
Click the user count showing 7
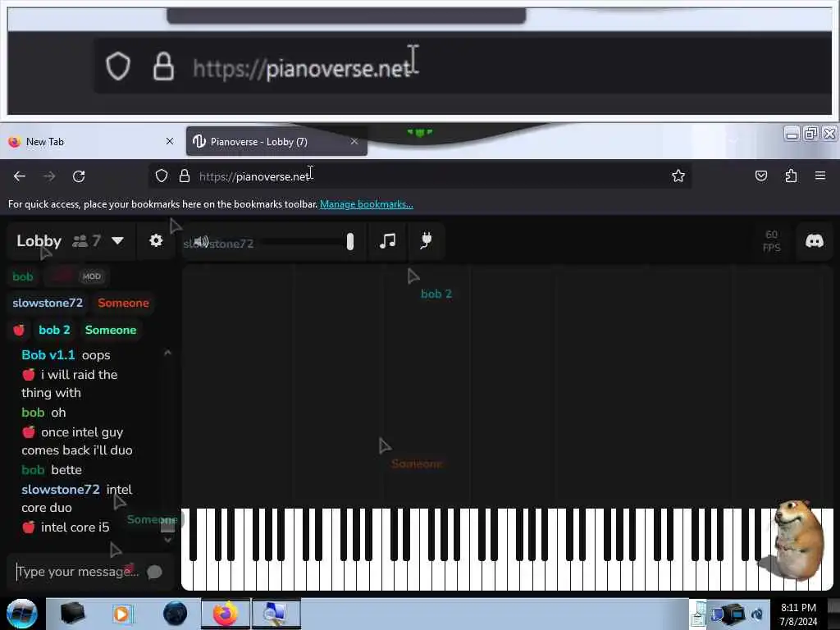[87, 241]
